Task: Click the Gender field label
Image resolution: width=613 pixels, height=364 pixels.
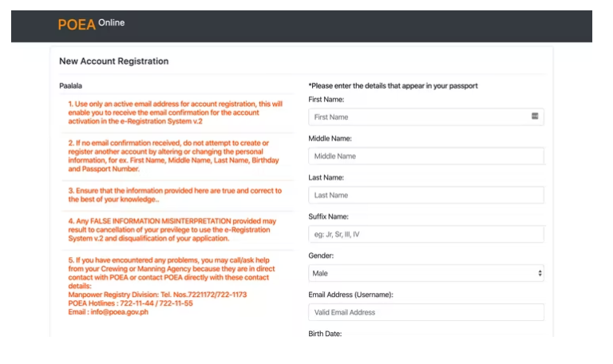Action: click(x=322, y=255)
